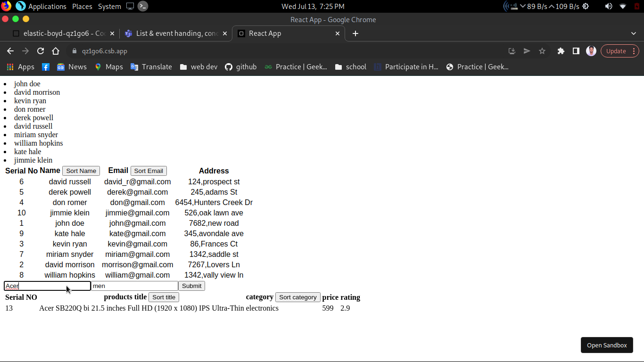
Task: Open the Sandbox via Open Sandbox button
Action: click(x=607, y=345)
